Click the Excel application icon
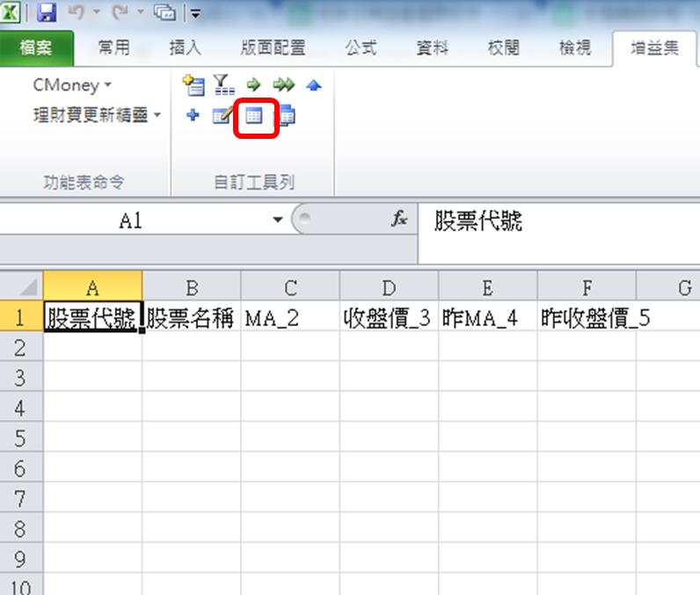This screenshot has height=595, width=700. [x=10, y=12]
